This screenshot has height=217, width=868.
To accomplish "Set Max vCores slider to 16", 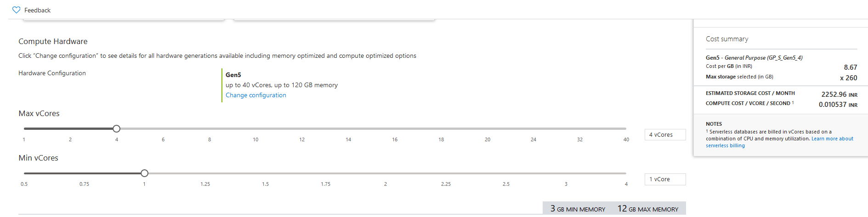I will [395, 129].
